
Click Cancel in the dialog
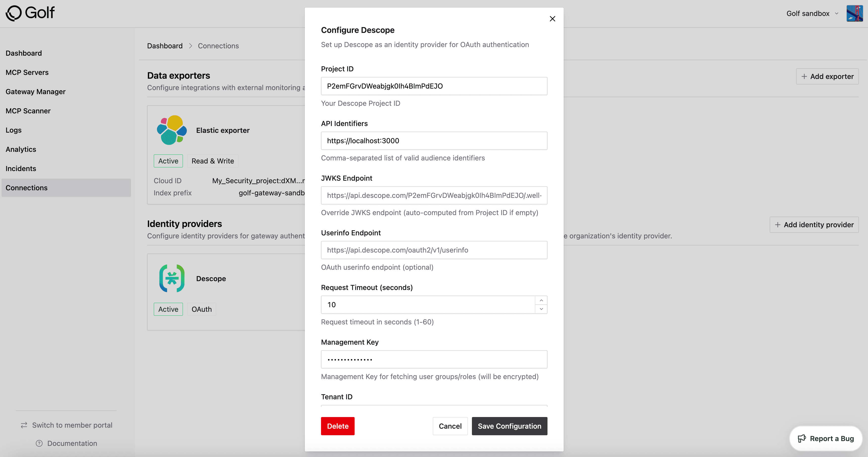450,426
